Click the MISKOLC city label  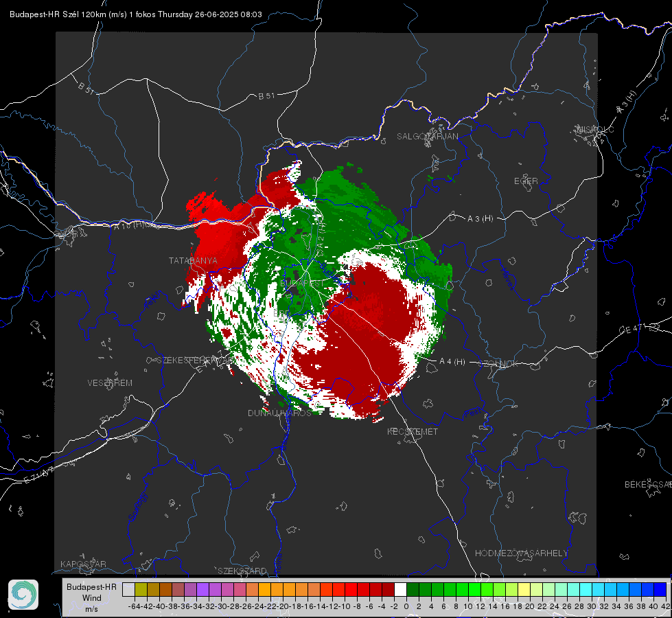coord(595,129)
